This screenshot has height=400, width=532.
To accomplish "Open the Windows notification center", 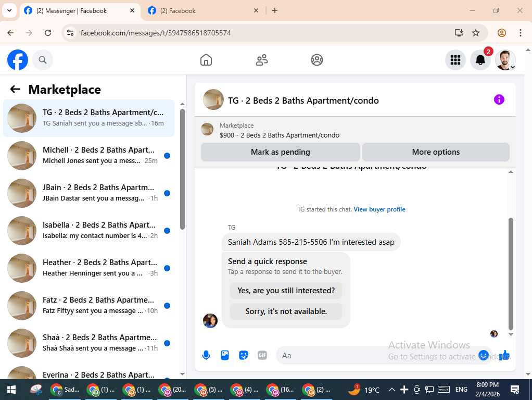I will point(515,390).
